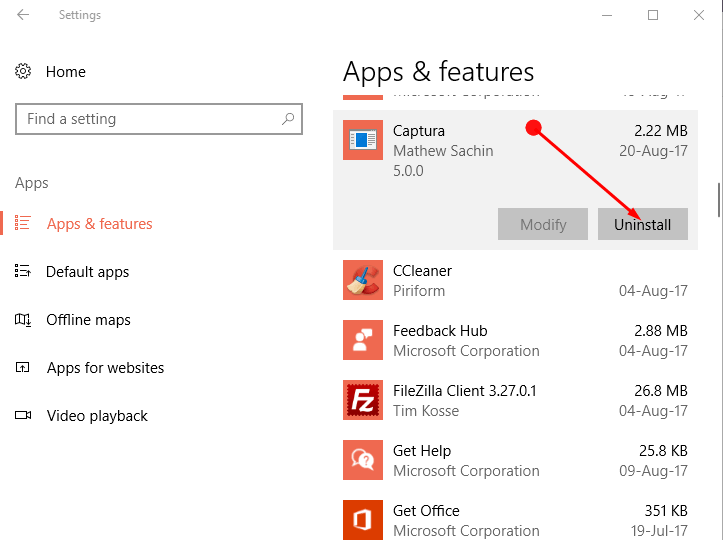Click the Modify button for Captura
Image resolution: width=723 pixels, height=540 pixels.
tap(543, 224)
